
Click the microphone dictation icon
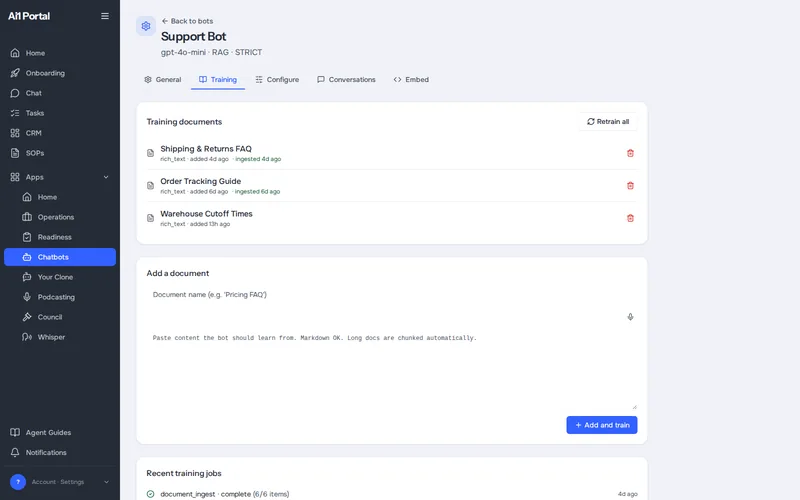630,317
